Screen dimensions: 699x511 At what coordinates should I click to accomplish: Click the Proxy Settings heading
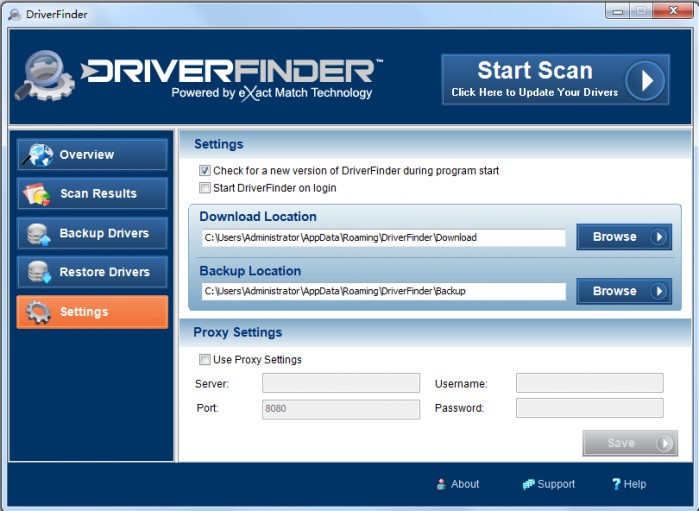[238, 333]
